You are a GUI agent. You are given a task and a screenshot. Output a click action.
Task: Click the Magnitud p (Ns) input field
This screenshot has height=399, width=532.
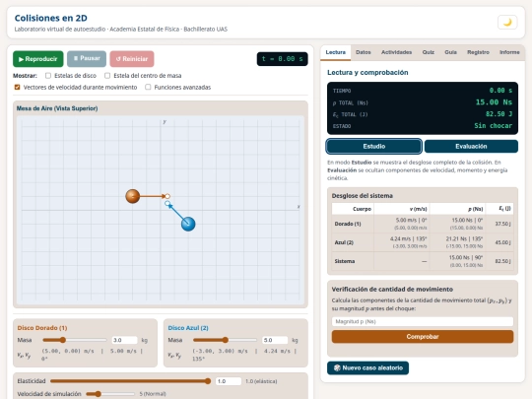click(x=423, y=321)
